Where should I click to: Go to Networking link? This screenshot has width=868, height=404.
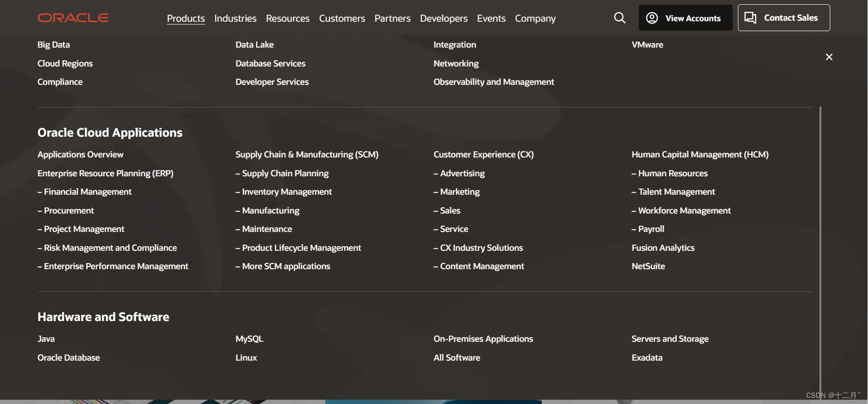[x=456, y=64]
